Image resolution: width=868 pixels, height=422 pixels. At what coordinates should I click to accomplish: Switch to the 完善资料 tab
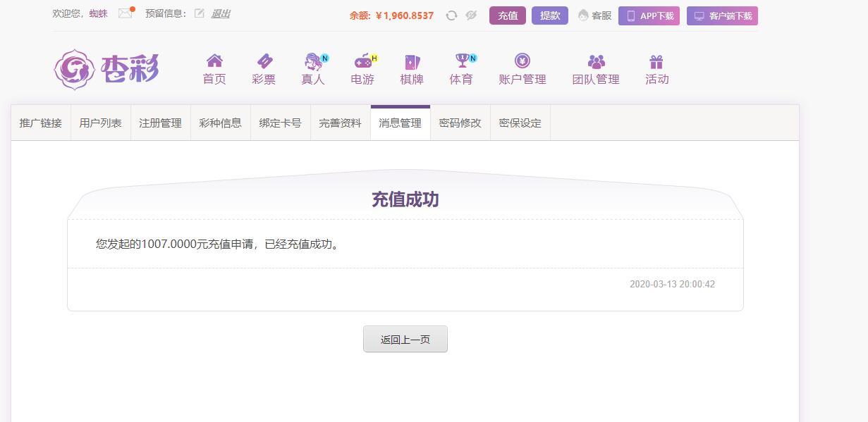(341, 123)
